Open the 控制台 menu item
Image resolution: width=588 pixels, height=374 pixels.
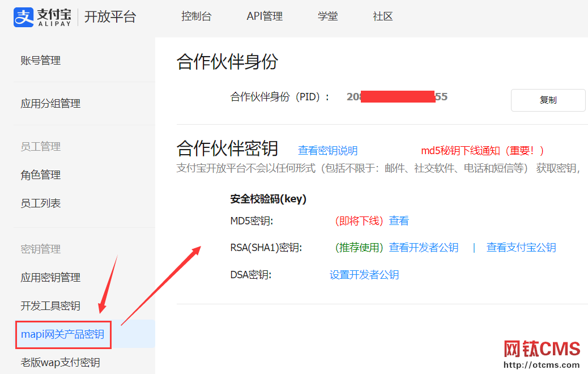coord(197,16)
